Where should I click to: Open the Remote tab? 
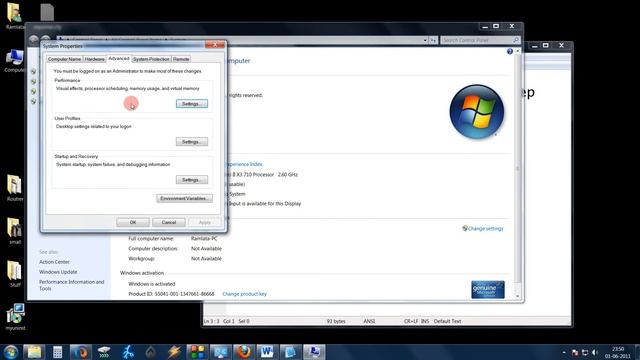pos(181,59)
